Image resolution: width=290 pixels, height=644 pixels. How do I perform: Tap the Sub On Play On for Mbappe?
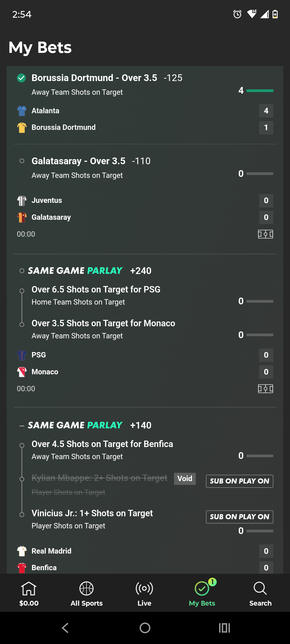tap(240, 481)
